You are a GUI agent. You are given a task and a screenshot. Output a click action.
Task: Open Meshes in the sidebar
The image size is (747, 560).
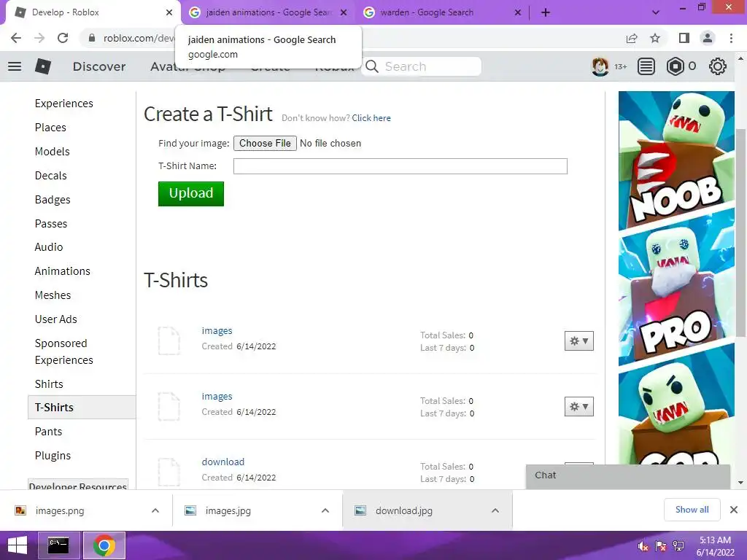pos(53,295)
